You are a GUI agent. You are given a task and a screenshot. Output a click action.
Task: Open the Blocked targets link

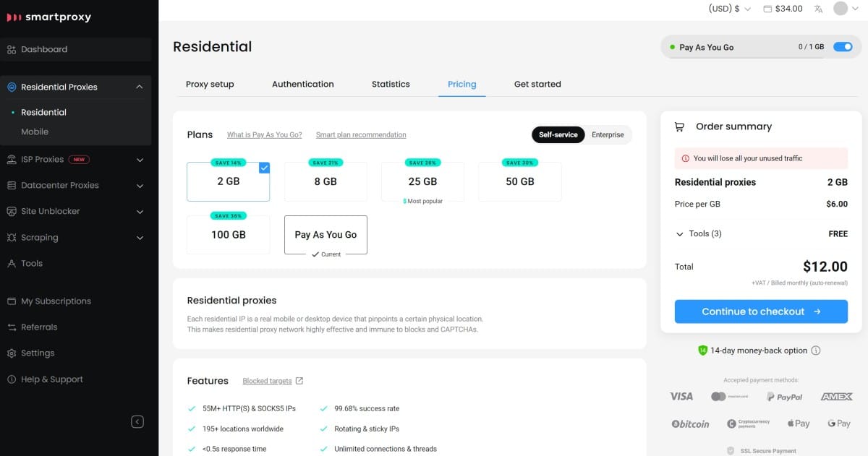267,381
